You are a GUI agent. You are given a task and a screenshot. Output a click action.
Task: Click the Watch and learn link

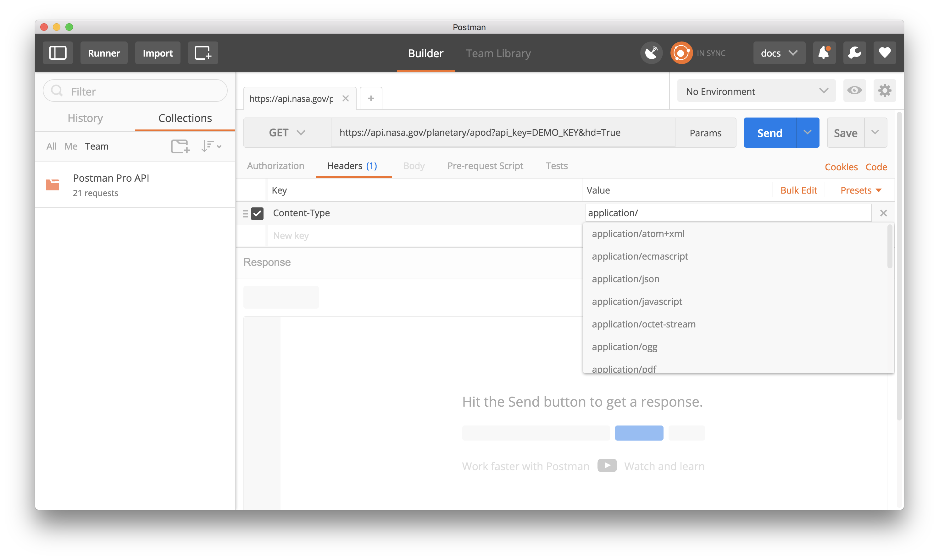664,466
